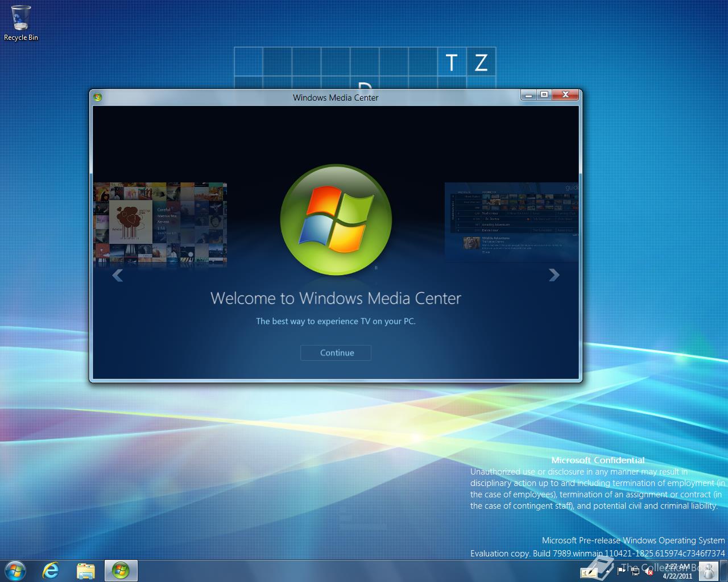Open the Action Center flag icon
The height and width of the screenshot is (582, 728).
(x=621, y=571)
